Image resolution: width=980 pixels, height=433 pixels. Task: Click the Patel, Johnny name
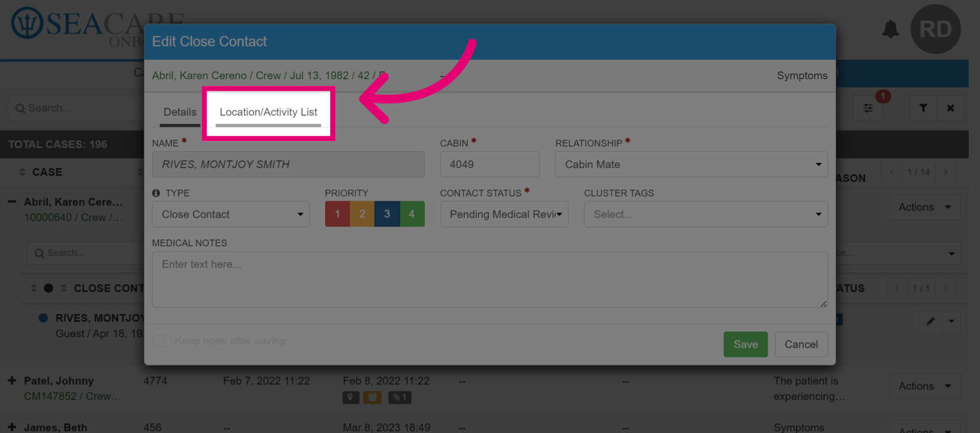point(59,381)
